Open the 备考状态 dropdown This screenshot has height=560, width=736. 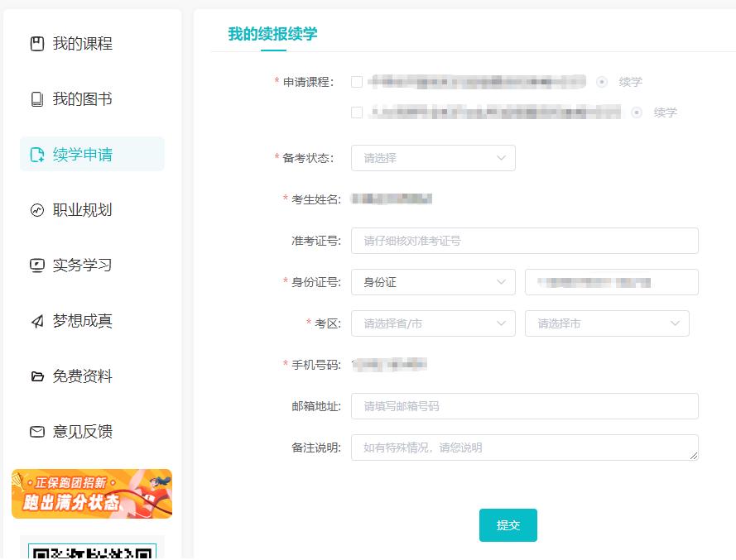[x=433, y=158]
